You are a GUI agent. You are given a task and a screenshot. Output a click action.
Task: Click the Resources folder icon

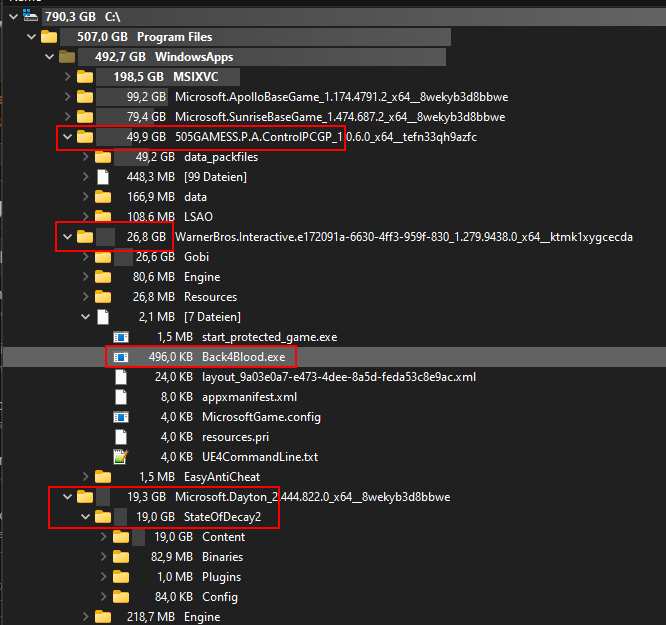click(103, 297)
